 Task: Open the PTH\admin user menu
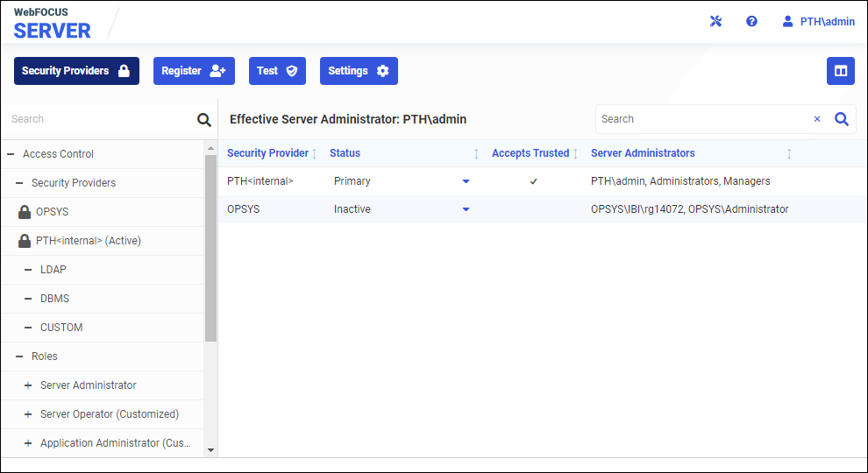(x=818, y=22)
